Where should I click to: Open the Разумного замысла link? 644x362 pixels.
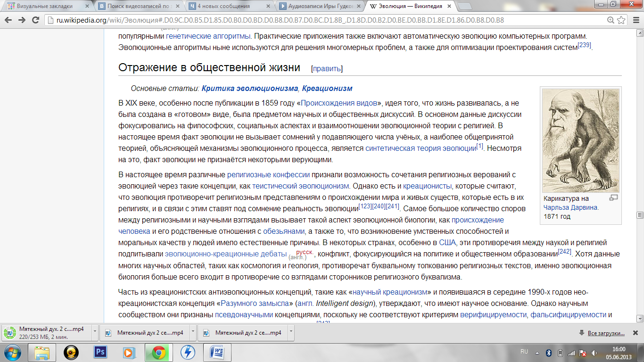[255, 304]
